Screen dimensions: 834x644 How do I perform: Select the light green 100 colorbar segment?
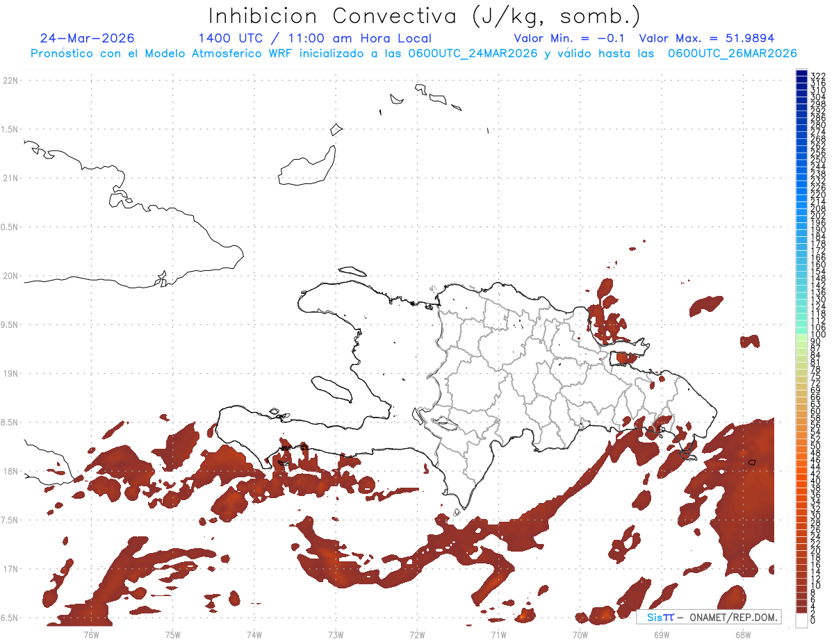tap(801, 336)
